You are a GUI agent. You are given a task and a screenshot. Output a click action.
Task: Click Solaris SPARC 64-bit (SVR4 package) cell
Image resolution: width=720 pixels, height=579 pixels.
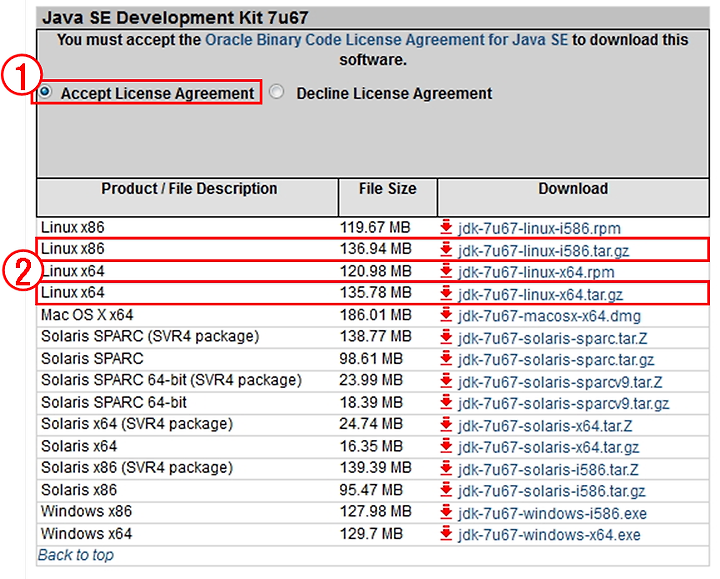(x=171, y=380)
